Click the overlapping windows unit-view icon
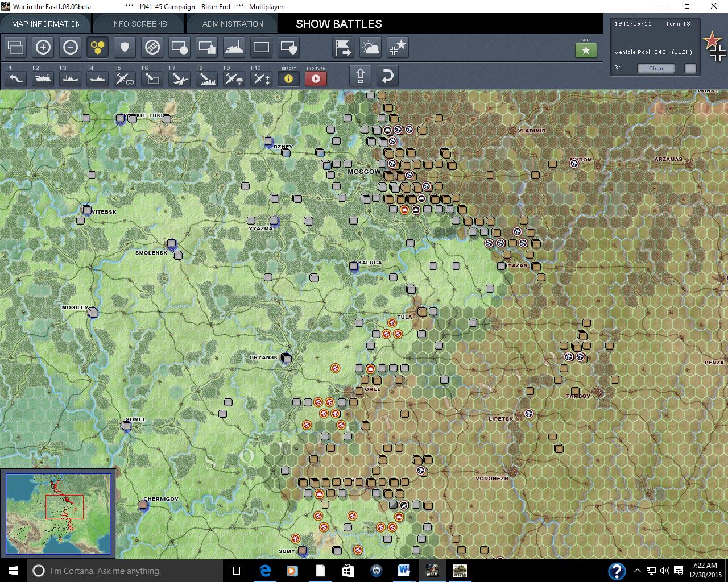The width and height of the screenshot is (728, 582). [x=16, y=47]
